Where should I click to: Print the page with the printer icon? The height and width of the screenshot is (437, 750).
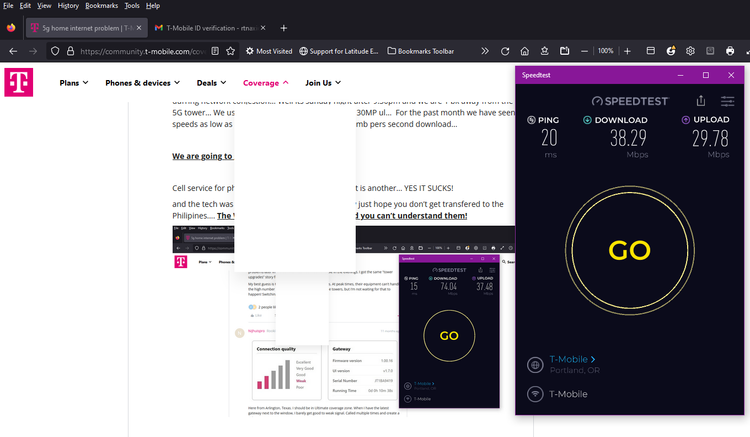tap(729, 51)
